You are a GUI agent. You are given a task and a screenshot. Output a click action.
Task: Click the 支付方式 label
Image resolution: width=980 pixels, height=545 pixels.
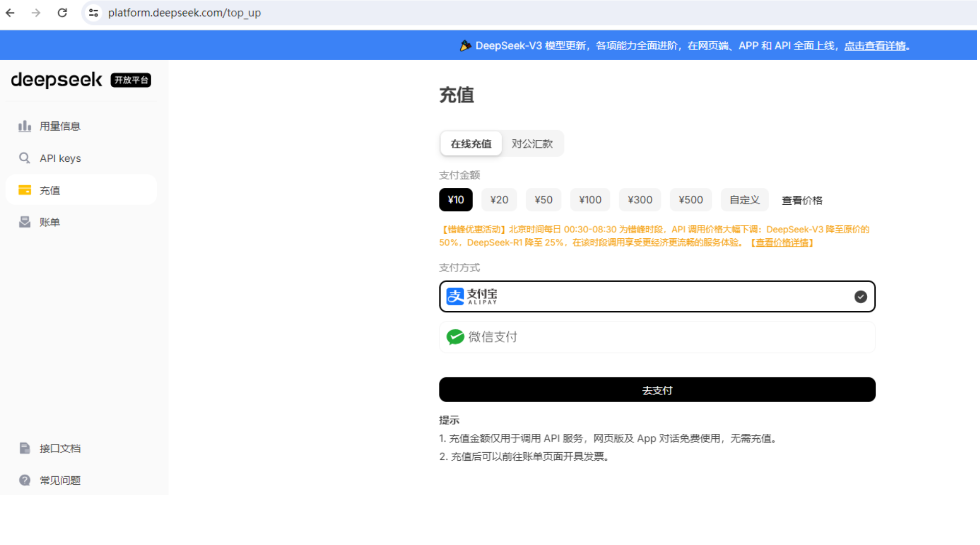click(x=459, y=267)
